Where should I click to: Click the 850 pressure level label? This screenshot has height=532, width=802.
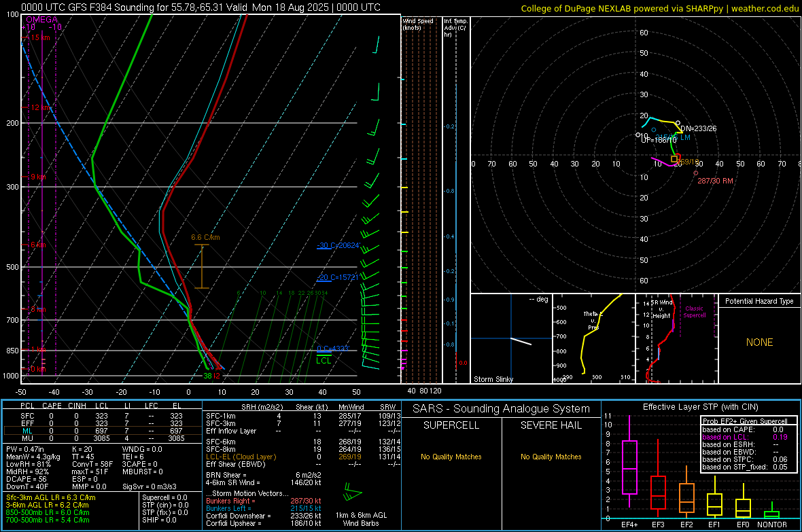pos(12,351)
